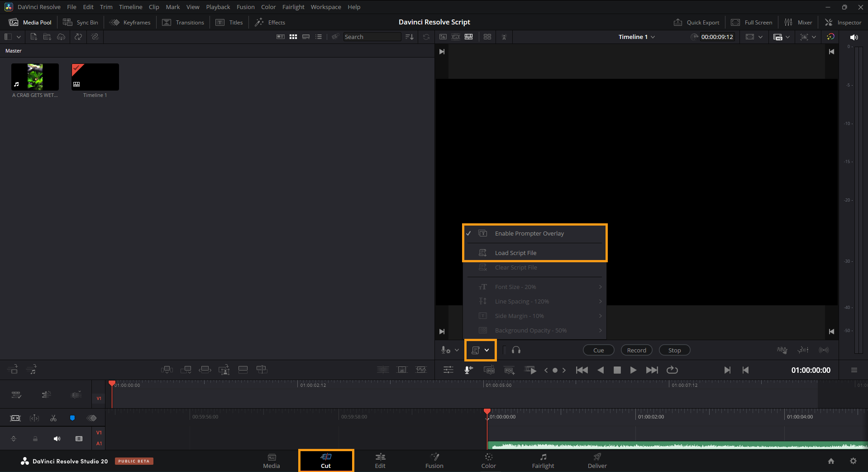Click the audio waveform clip on the timeline
This screenshot has width=868, height=472.
[x=677, y=445]
